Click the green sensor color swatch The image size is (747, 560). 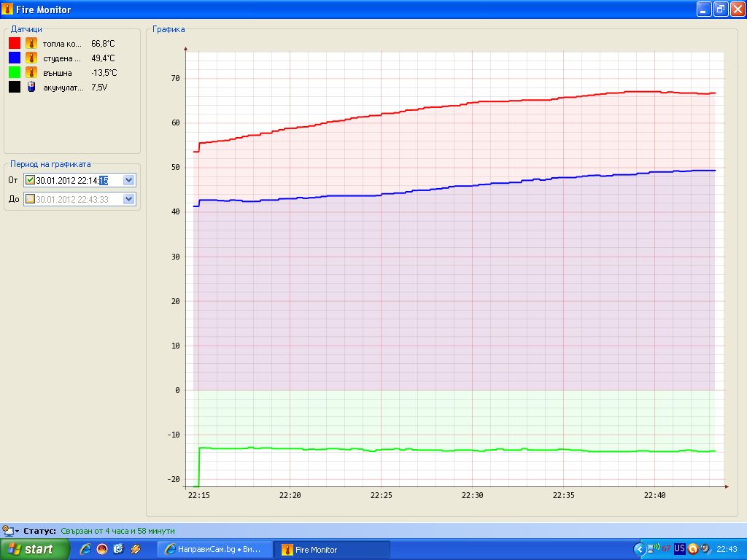(x=15, y=72)
